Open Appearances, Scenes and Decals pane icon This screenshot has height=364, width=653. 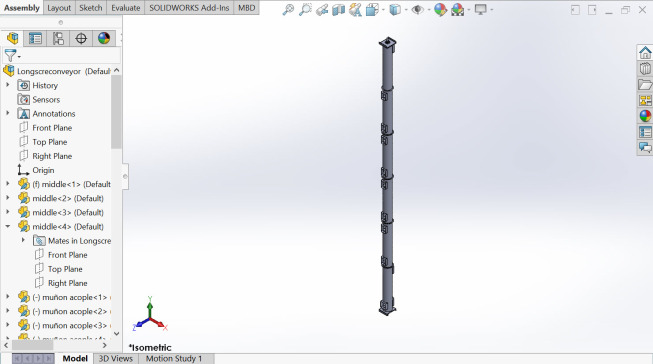click(645, 116)
